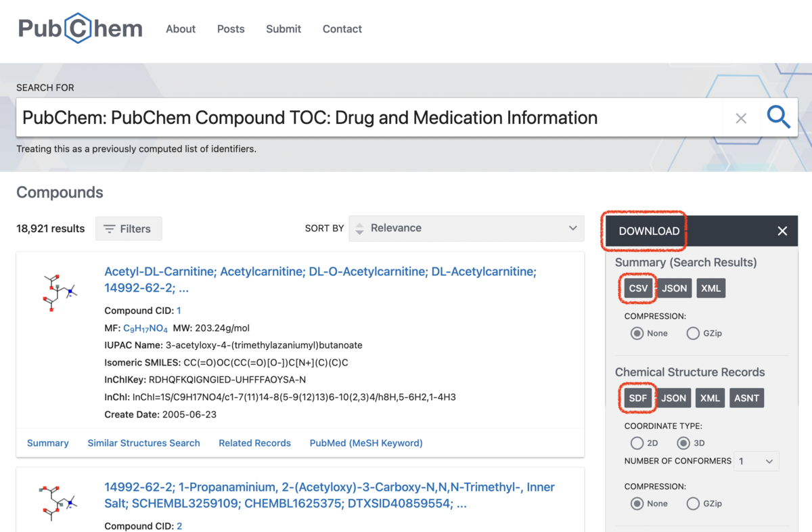The image size is (812, 532).
Task: Toggle the sort order arrows icon
Action: click(360, 229)
